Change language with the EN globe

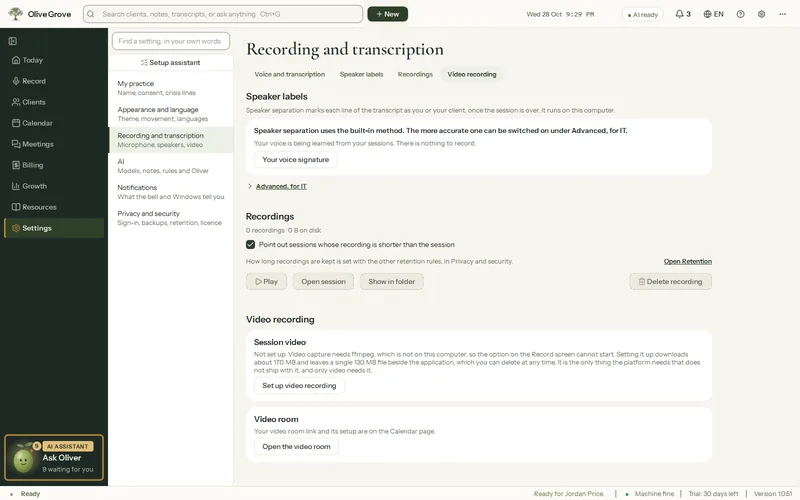pyautogui.click(x=713, y=14)
